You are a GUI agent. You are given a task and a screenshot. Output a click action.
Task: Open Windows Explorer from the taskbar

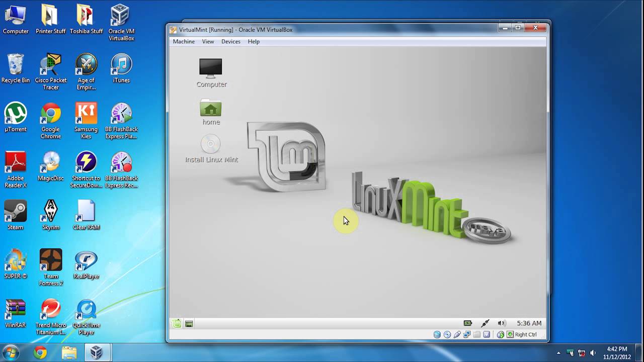(x=69, y=353)
